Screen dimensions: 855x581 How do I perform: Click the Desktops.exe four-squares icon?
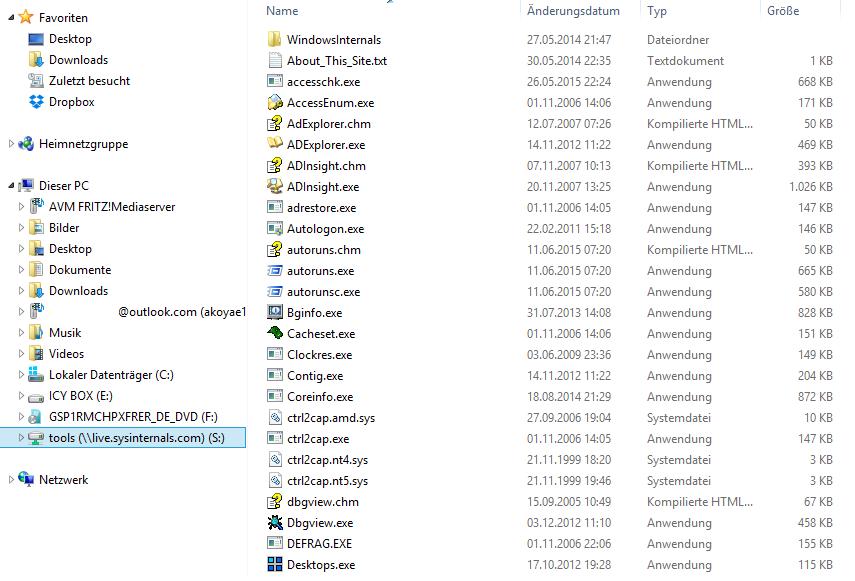click(x=275, y=564)
